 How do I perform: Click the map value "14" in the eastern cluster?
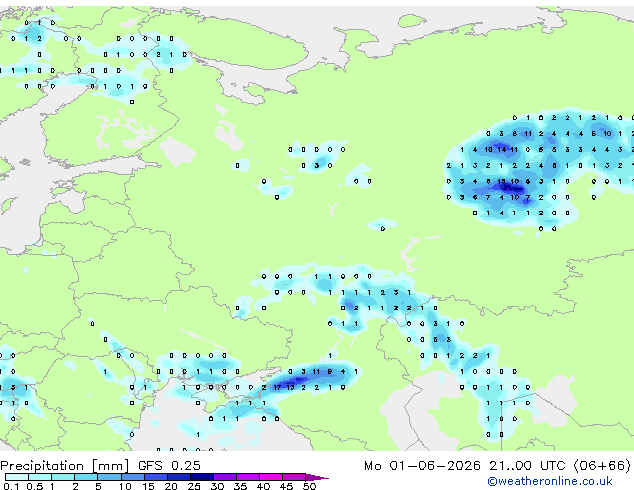click(x=501, y=150)
